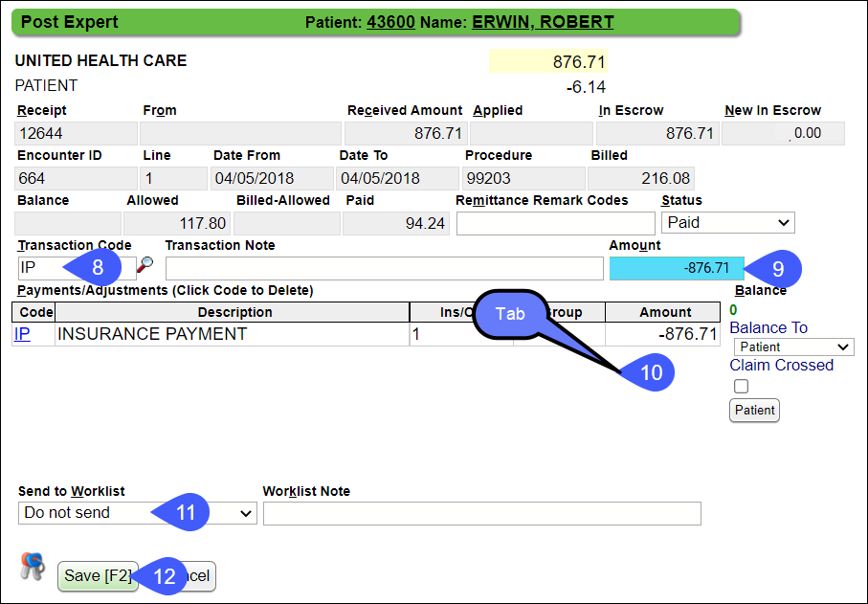Viewport: 868px width, 604px height.
Task: Open the Status dropdown showing Paid
Action: tap(727, 222)
